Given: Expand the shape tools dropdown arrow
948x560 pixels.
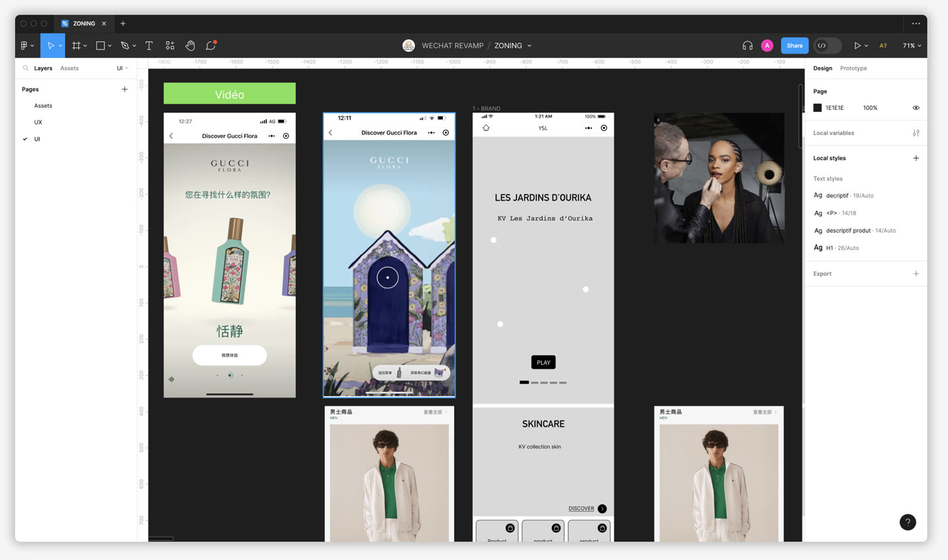Looking at the screenshot, I should (x=109, y=45).
